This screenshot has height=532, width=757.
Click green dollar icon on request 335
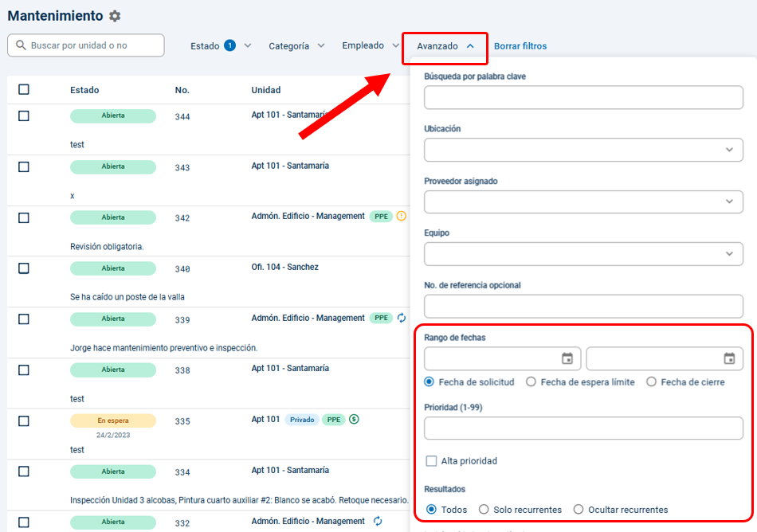(354, 419)
